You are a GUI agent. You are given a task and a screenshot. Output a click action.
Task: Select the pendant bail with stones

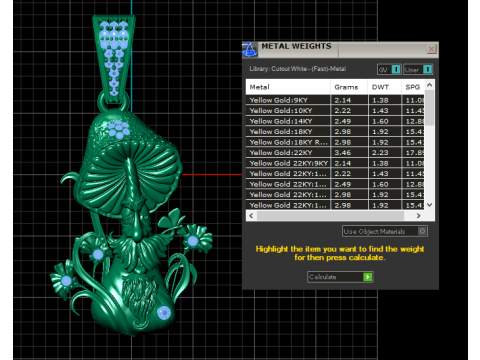[114, 59]
